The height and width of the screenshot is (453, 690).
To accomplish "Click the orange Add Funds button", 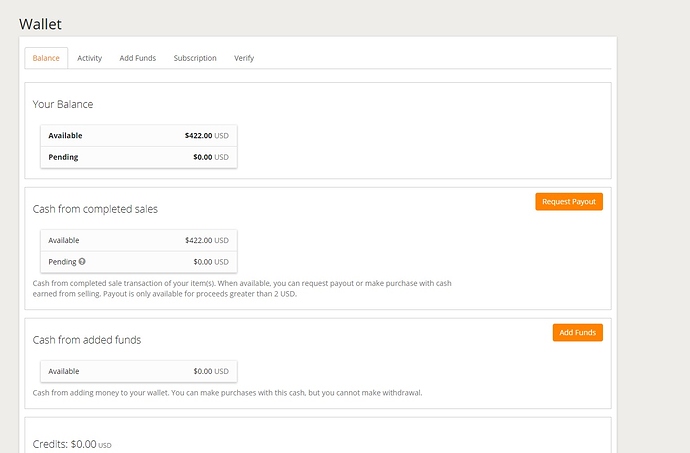I will click(x=578, y=332).
